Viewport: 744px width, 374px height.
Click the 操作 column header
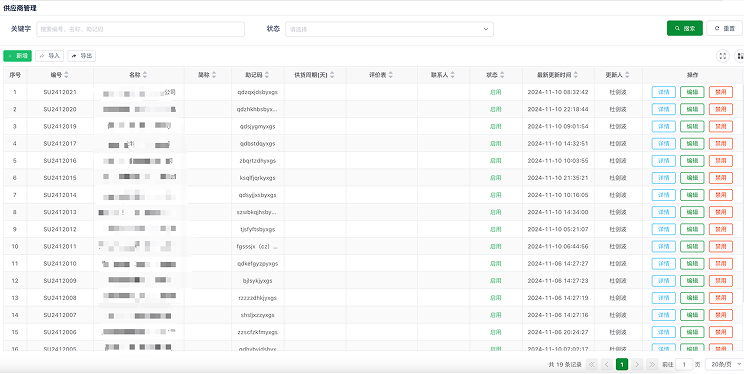coord(692,75)
